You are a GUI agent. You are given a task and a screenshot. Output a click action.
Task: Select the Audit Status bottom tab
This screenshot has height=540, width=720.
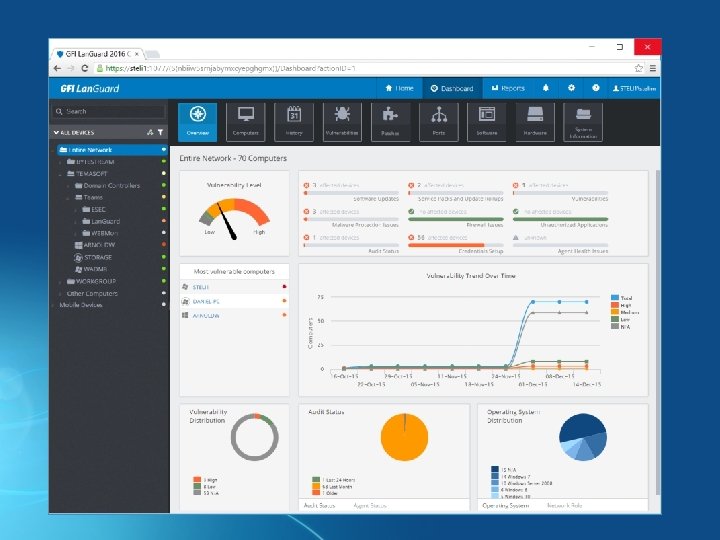(320, 505)
